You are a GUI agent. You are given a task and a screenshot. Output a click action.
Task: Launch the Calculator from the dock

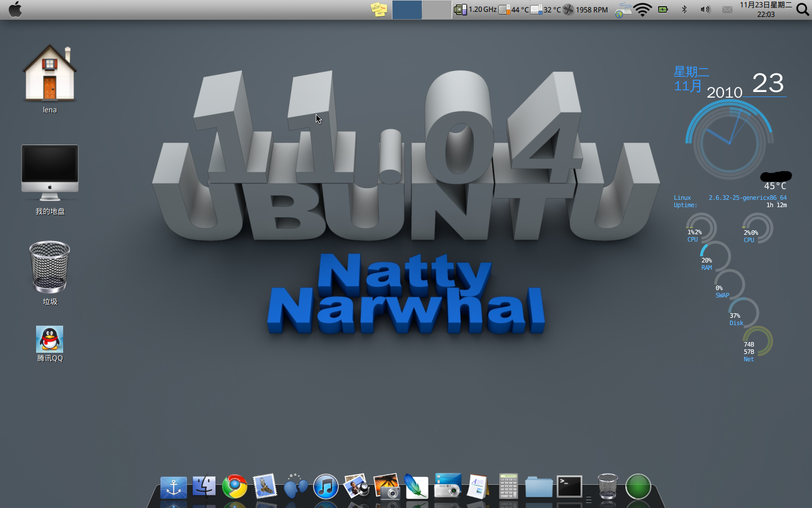pyautogui.click(x=509, y=486)
